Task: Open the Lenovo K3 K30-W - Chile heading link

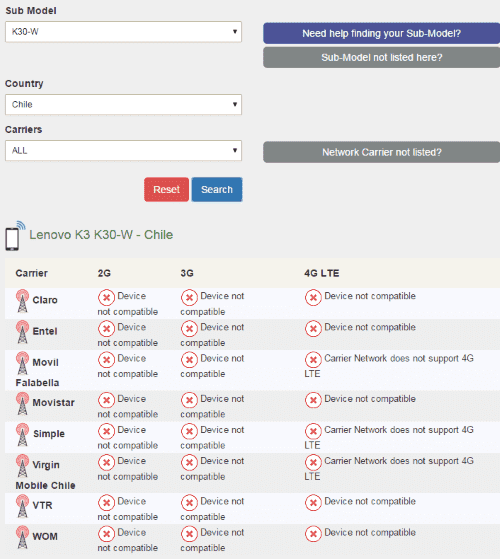Action: [x=101, y=235]
